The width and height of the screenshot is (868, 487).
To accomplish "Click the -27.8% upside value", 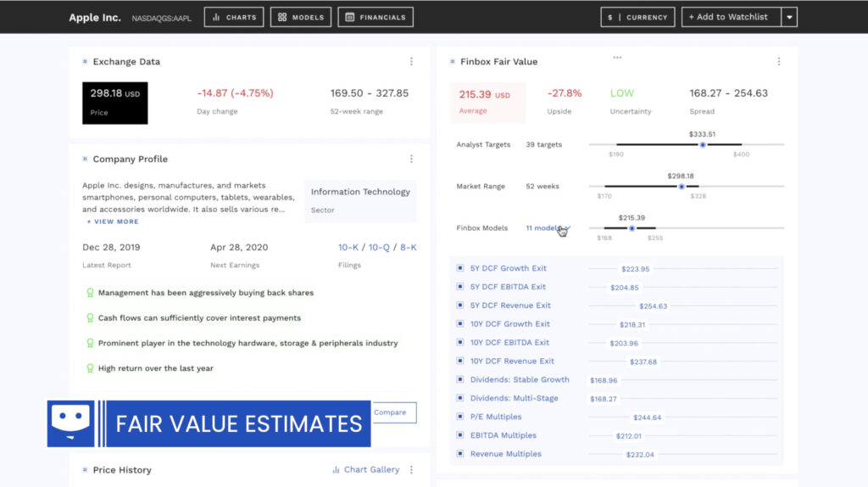I will (564, 93).
